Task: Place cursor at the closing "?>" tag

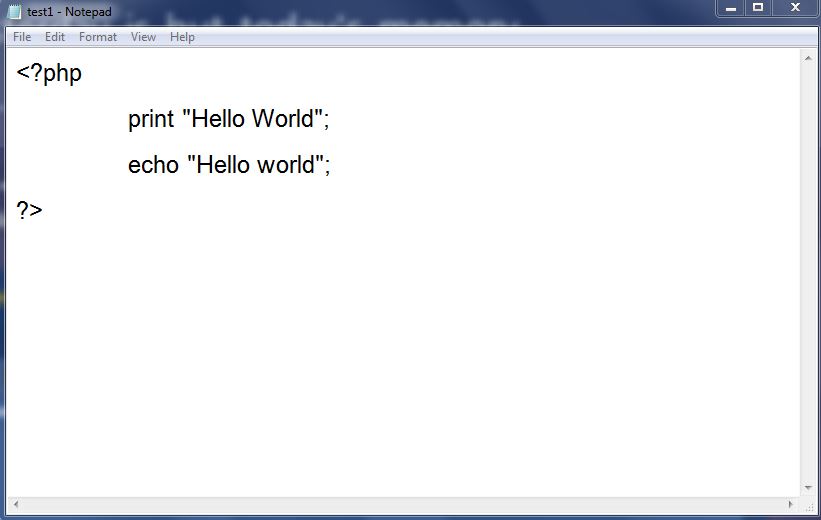Action: (29, 210)
